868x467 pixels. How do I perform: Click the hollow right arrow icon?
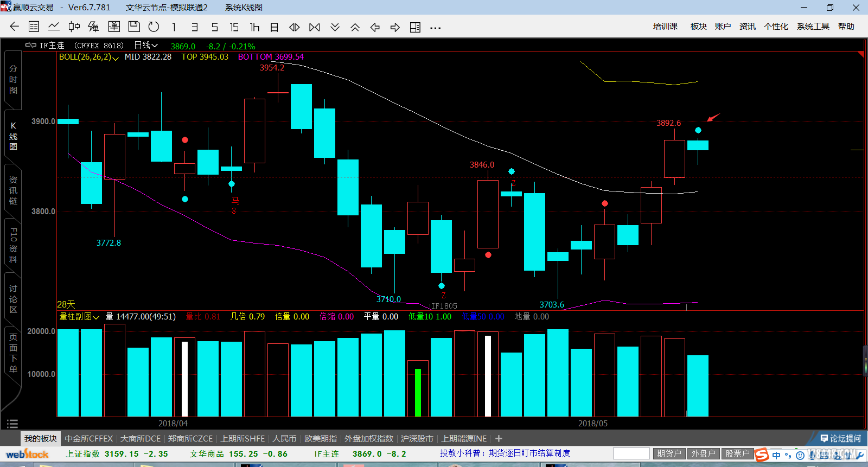395,27
